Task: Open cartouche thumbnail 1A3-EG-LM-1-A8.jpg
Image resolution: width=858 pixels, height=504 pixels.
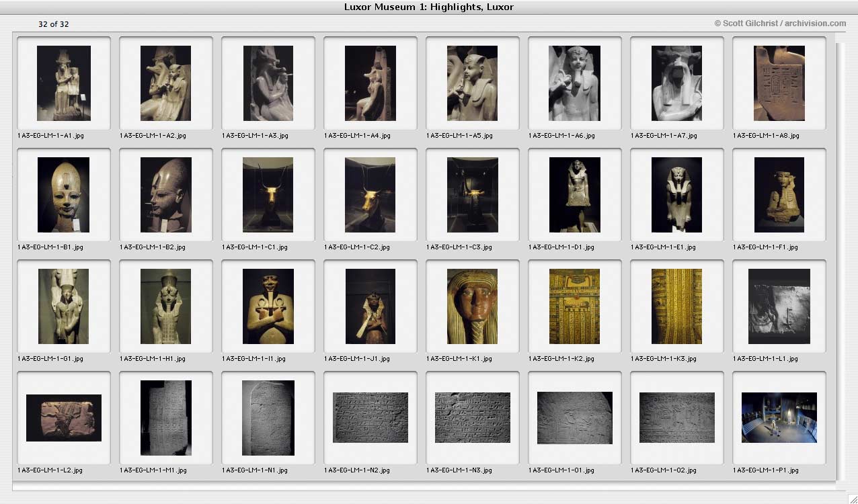Action: tap(779, 83)
